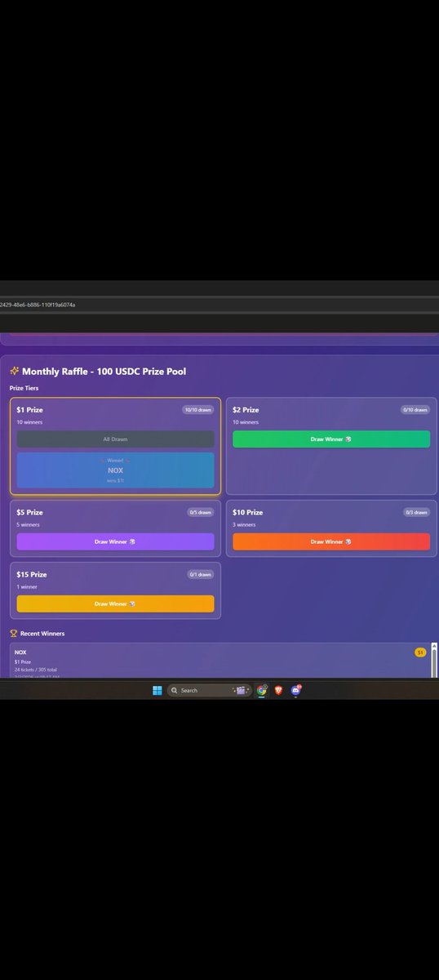Click the 10/10 drawn badge
This screenshot has width=439, height=980.
pyautogui.click(x=198, y=410)
